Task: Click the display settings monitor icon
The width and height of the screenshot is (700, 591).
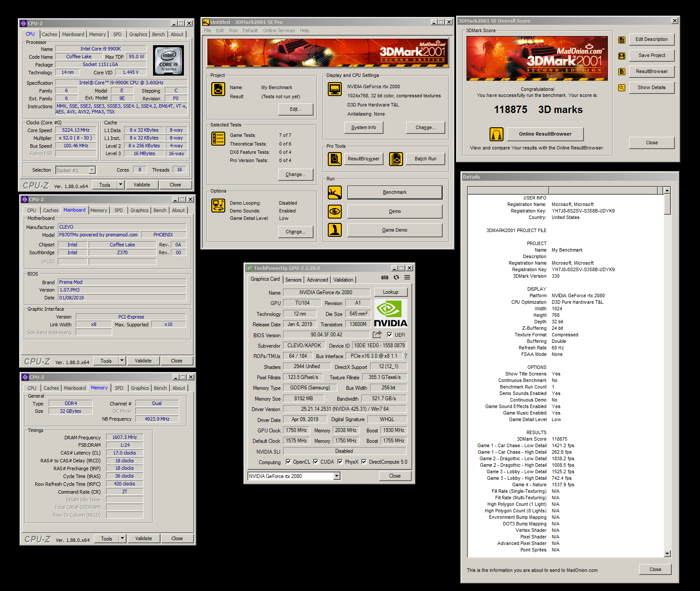Action: point(335,89)
